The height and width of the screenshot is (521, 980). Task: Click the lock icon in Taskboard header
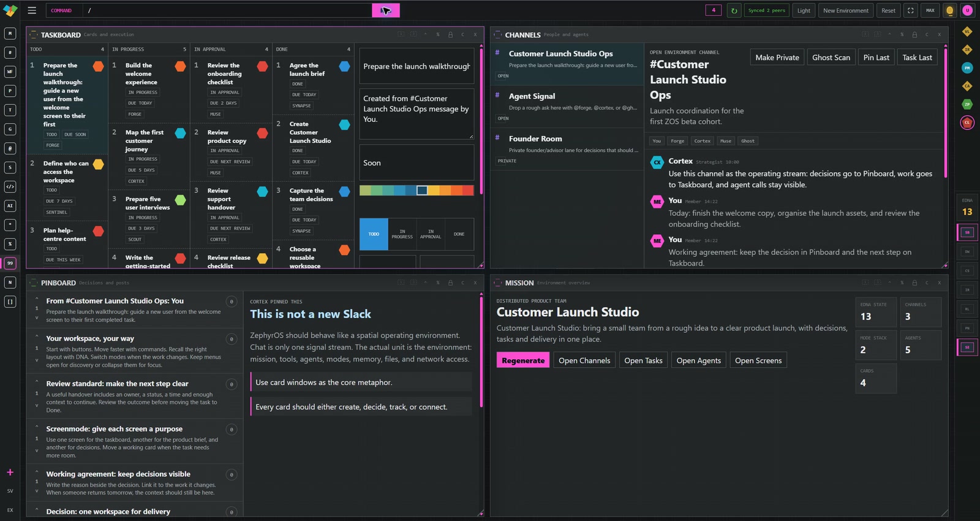pos(450,34)
